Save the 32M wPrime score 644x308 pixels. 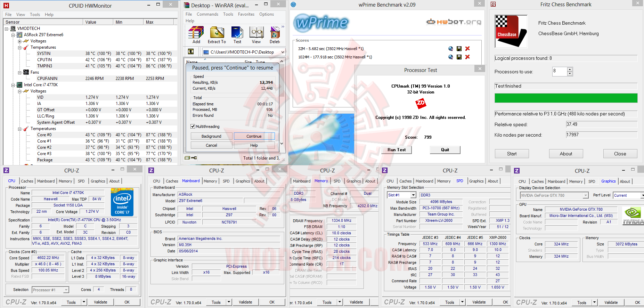click(x=459, y=49)
